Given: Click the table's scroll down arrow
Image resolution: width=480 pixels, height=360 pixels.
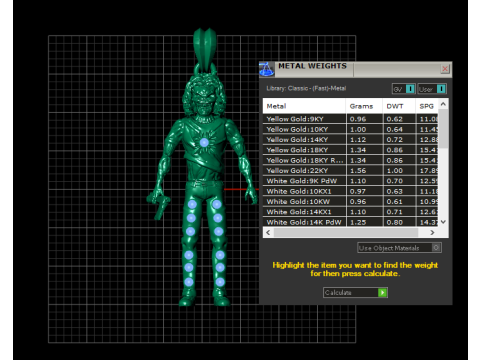Looking at the screenshot, I should pyautogui.click(x=443, y=222).
